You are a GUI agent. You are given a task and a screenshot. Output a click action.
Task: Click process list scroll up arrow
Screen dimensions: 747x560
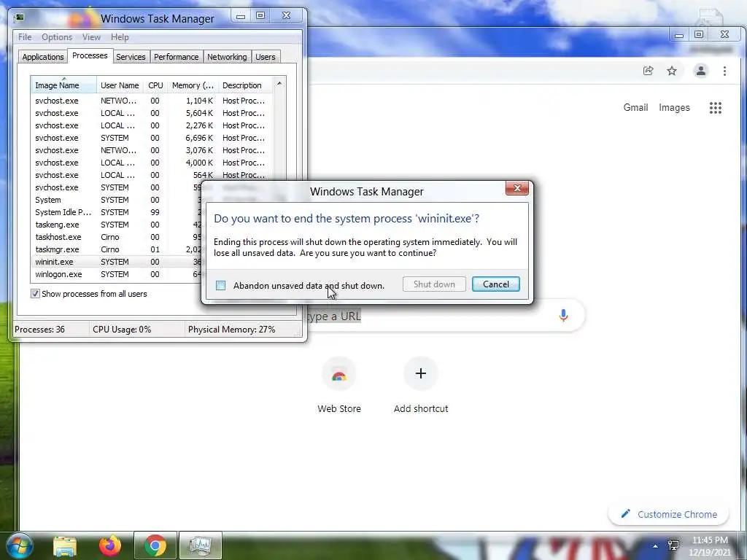pyautogui.click(x=279, y=83)
